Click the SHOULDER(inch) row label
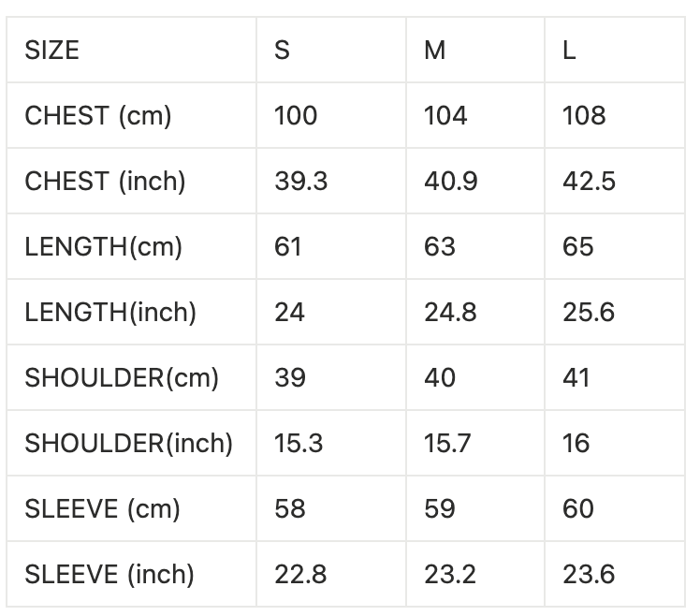Image resolution: width=700 pixels, height=616 pixels. pyautogui.click(x=129, y=443)
